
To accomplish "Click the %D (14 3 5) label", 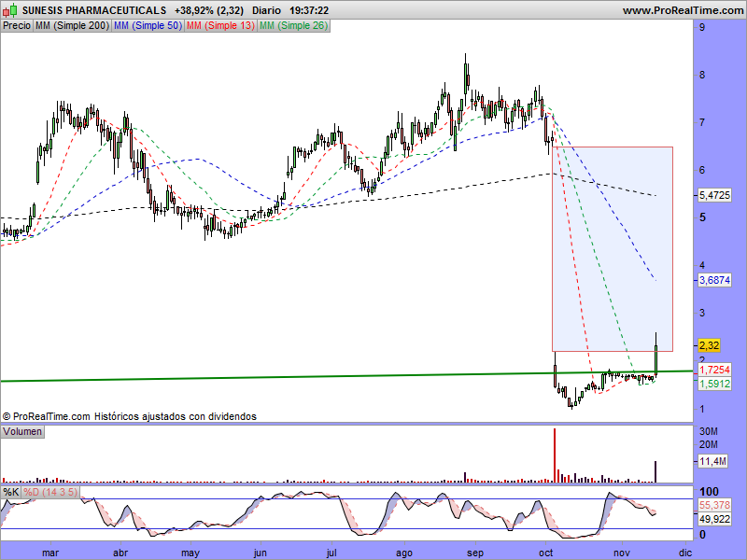I will tap(50, 491).
